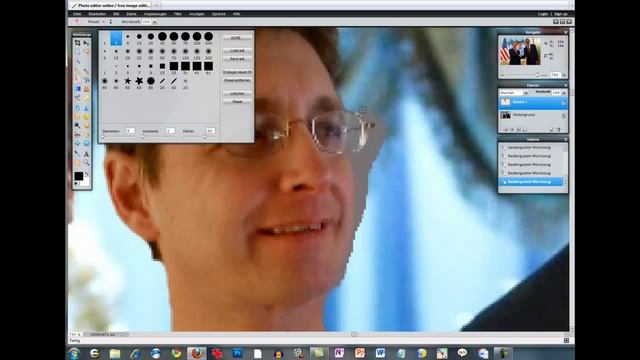Click the MORE brushes button
This screenshot has width=640, height=360.
tap(237, 38)
